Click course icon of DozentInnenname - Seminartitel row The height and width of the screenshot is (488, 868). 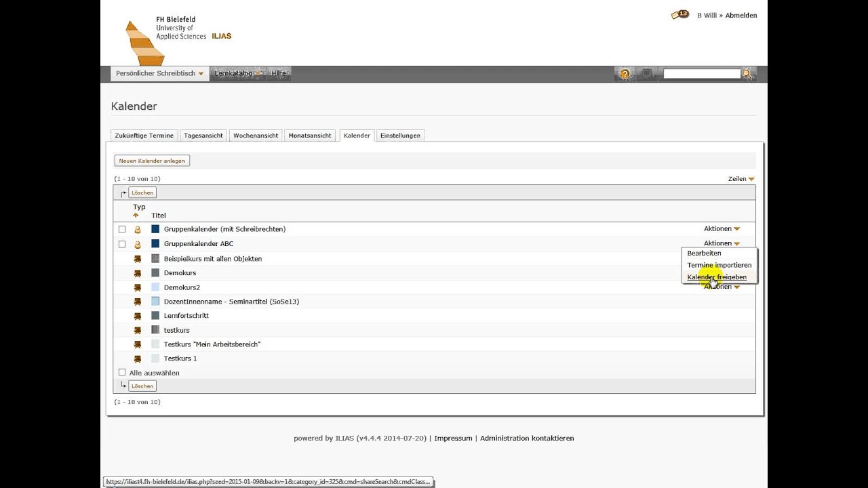[x=138, y=302]
